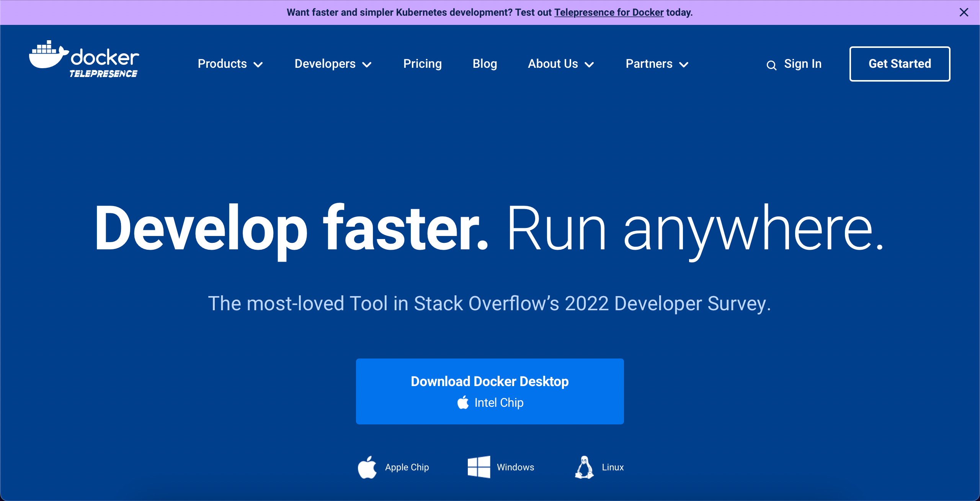
Task: Open the Partners dropdown arrow
Action: point(684,65)
